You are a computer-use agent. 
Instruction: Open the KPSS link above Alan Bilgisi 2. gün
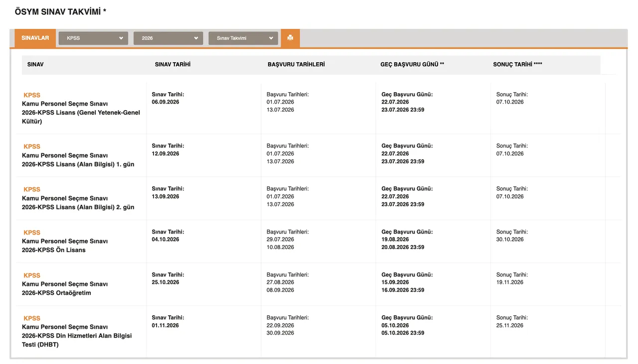point(32,189)
